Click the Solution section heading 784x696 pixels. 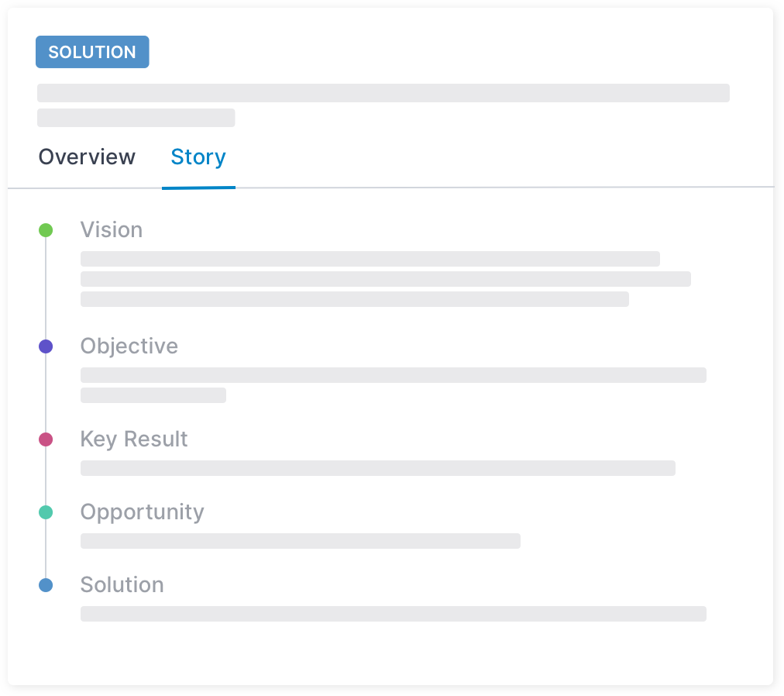click(122, 584)
